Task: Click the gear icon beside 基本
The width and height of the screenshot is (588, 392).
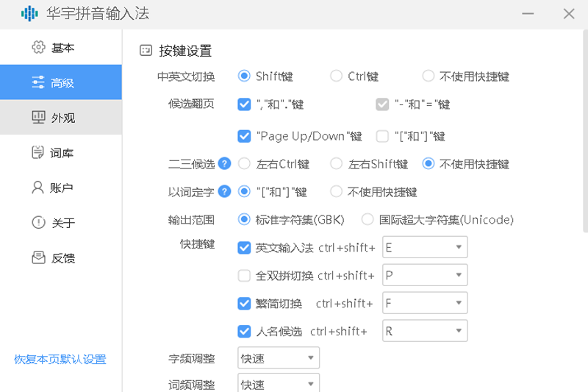Action: (x=38, y=48)
